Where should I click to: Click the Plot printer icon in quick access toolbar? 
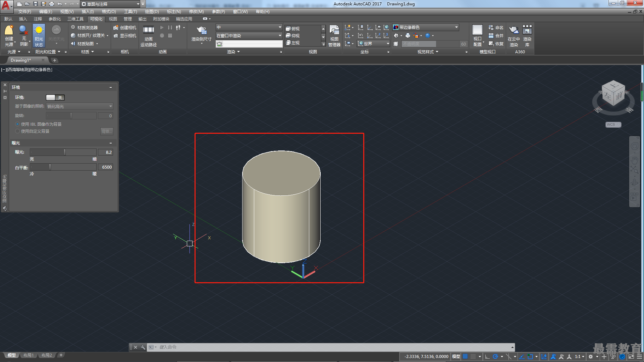click(x=51, y=4)
